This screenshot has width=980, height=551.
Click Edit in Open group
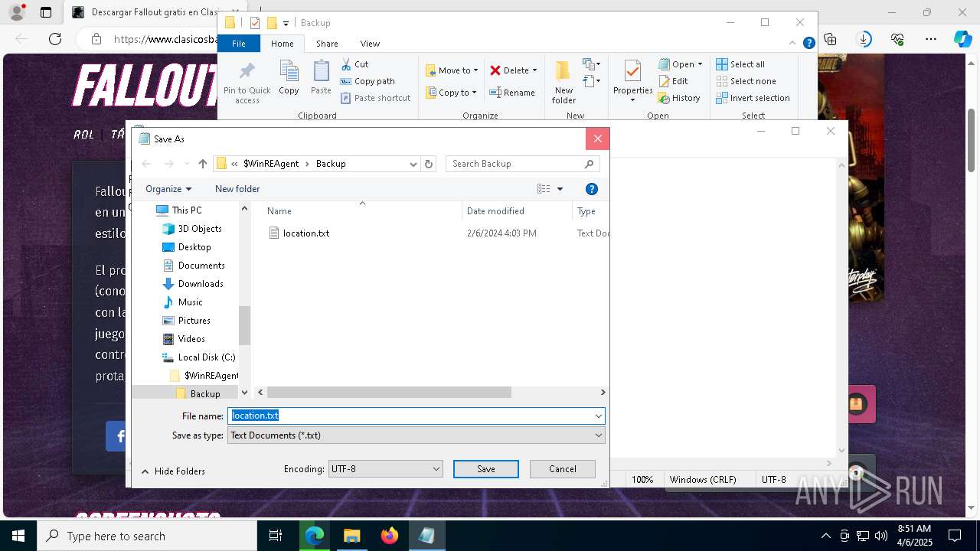(x=673, y=81)
